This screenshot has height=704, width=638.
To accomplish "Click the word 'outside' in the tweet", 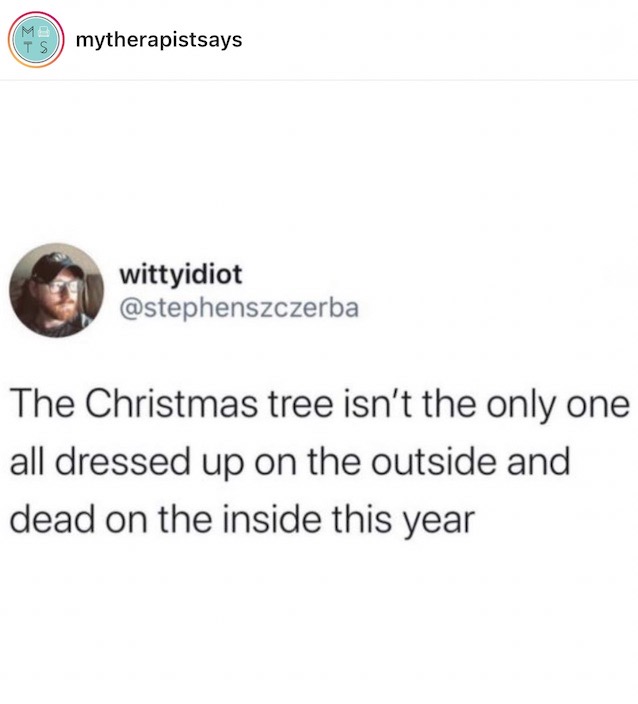I will click(433, 461).
